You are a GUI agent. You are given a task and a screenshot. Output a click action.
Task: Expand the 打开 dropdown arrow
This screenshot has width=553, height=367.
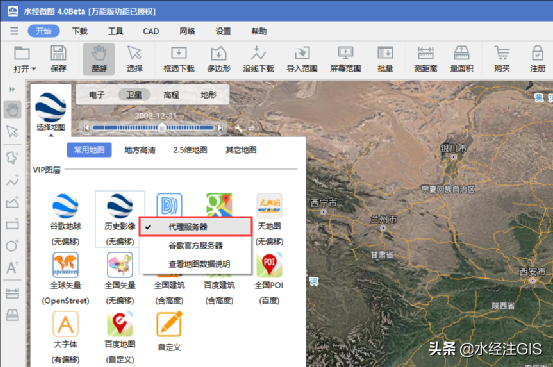(34, 69)
